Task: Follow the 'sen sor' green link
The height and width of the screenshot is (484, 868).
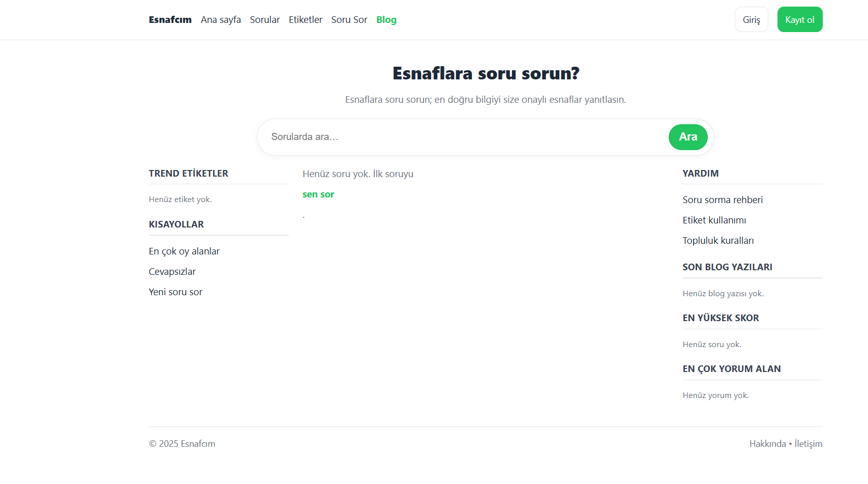Action: pos(318,194)
